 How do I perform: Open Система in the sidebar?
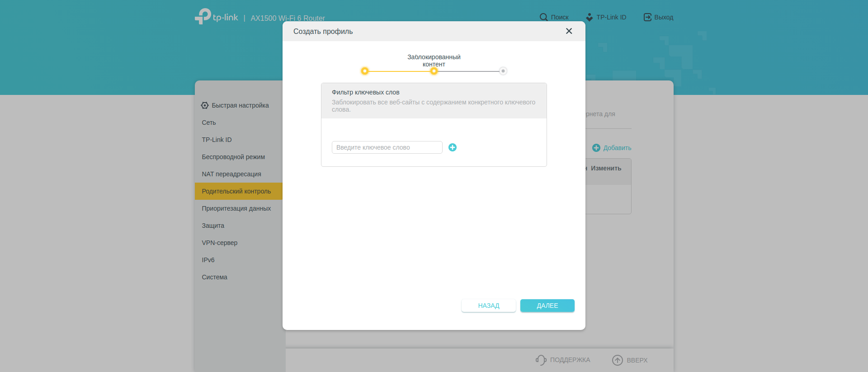[x=214, y=277]
